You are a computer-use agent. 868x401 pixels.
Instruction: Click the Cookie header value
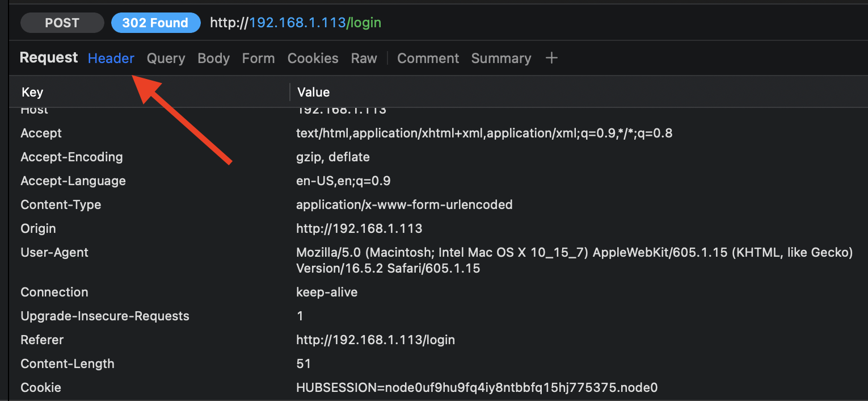coord(477,387)
